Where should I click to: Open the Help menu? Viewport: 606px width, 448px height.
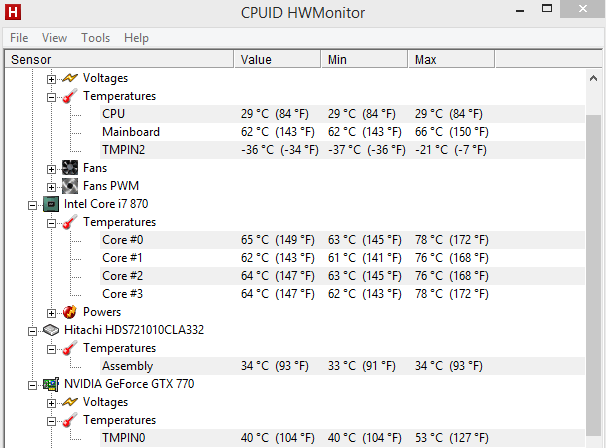[x=136, y=38]
